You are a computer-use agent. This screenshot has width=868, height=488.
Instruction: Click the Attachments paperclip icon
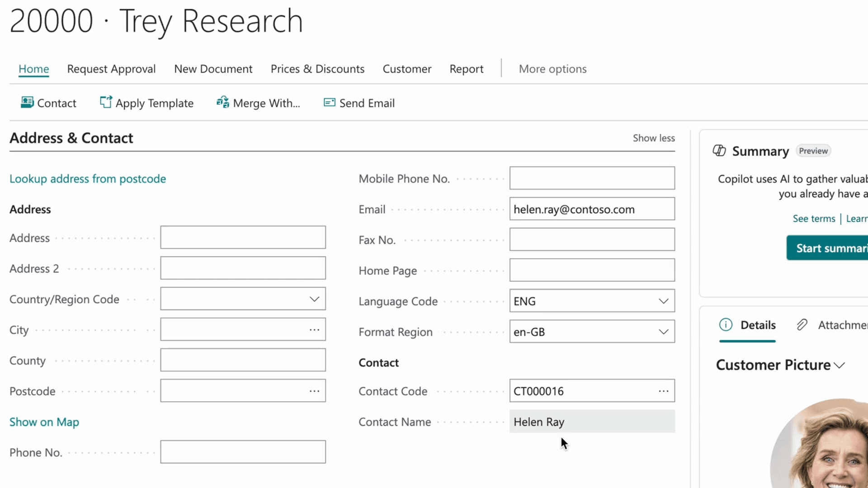802,324
